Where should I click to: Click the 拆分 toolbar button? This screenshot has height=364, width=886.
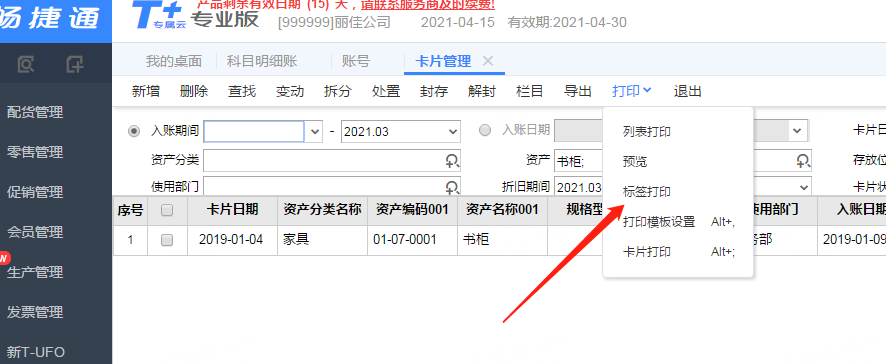click(338, 91)
